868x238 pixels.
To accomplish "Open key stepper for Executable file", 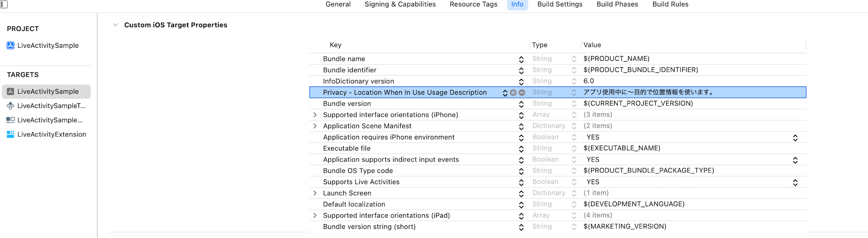I will pos(521,149).
